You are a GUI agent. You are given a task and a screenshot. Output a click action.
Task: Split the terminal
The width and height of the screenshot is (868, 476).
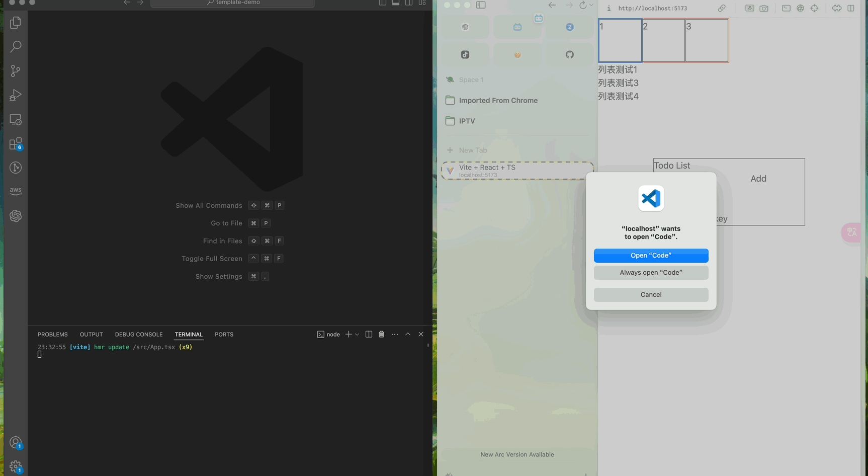click(x=369, y=334)
